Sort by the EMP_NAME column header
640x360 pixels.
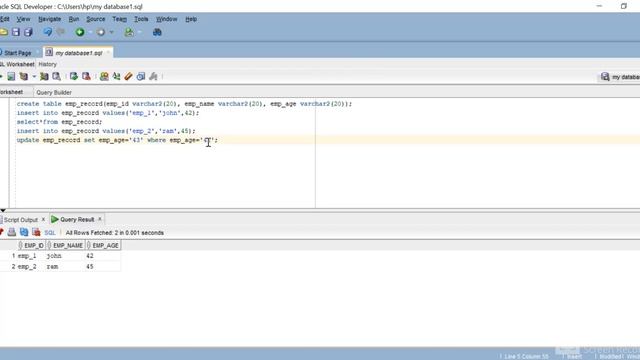click(65, 245)
